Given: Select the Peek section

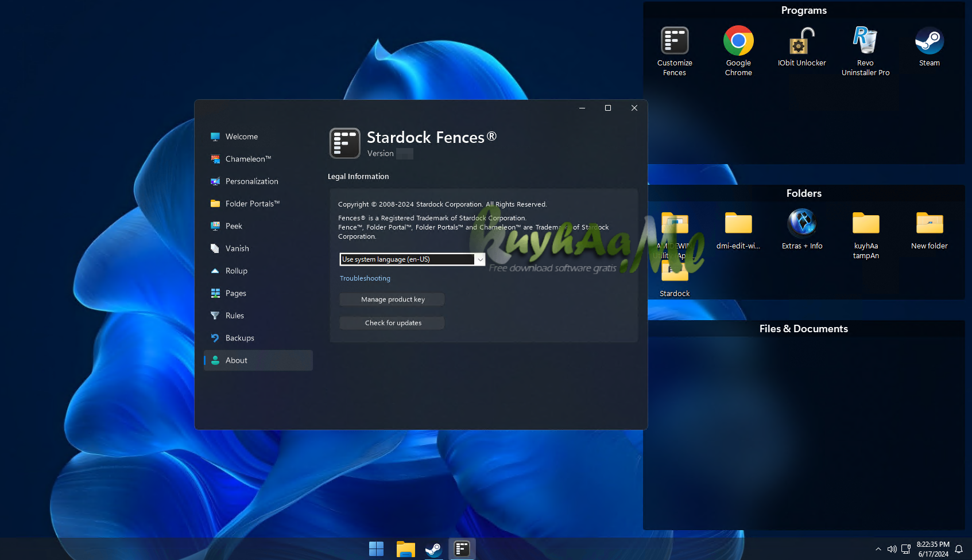Looking at the screenshot, I should click(x=258, y=226).
